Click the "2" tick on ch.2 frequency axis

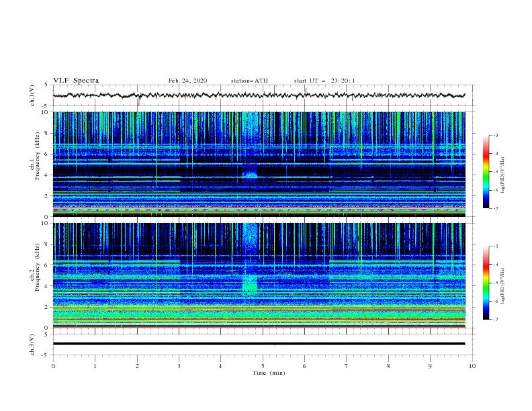pos(46,307)
